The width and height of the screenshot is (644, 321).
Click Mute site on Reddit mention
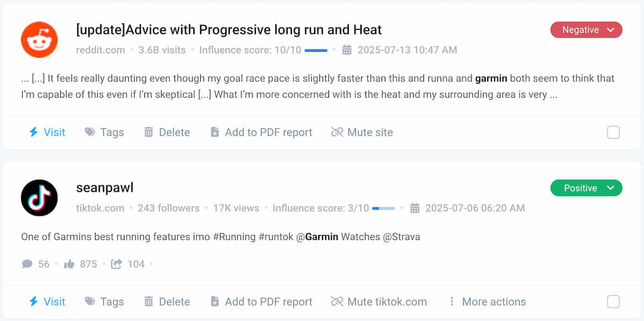pos(362,133)
